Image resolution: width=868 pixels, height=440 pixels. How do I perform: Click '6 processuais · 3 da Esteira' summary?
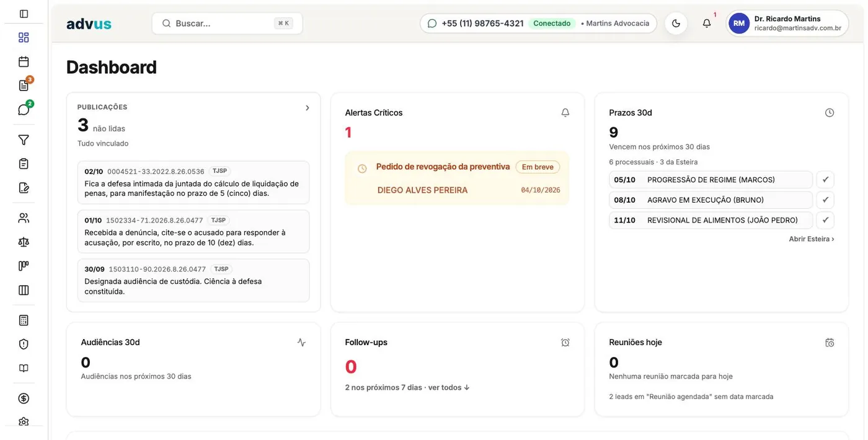[653, 162]
